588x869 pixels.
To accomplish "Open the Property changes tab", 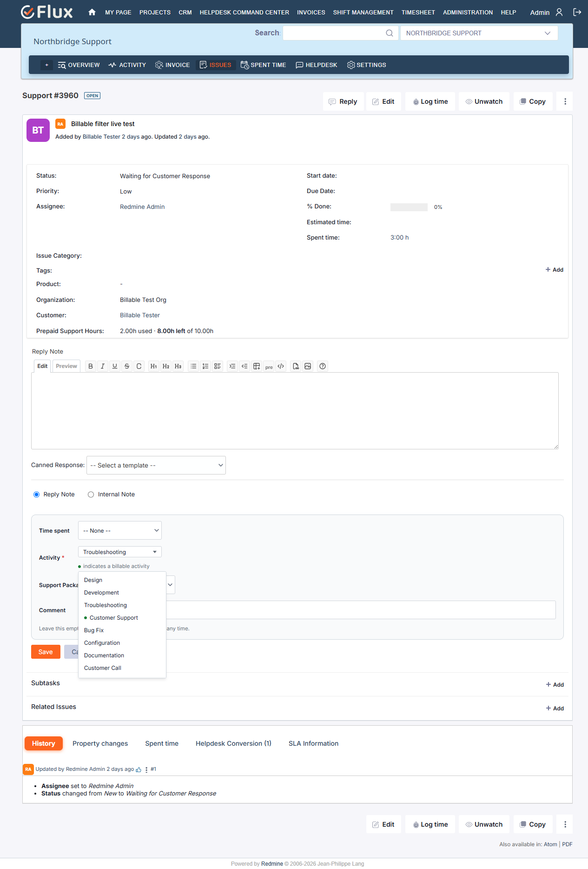I will [100, 743].
